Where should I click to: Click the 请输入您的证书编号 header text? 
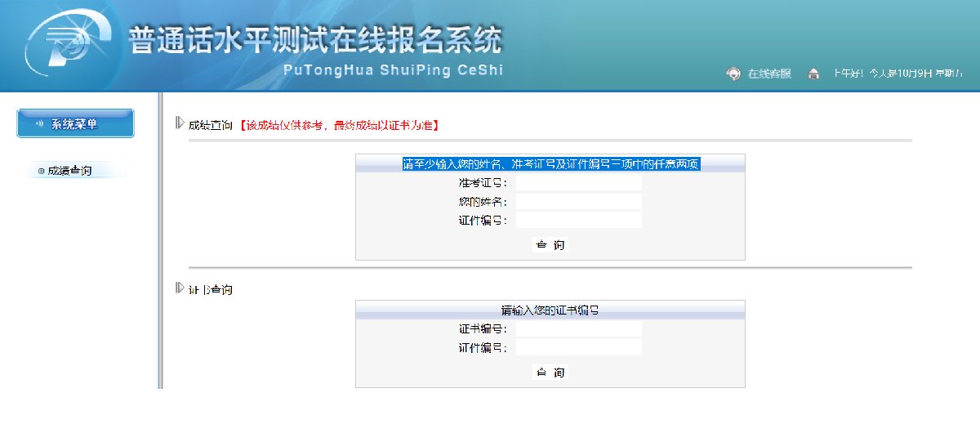coord(550,310)
